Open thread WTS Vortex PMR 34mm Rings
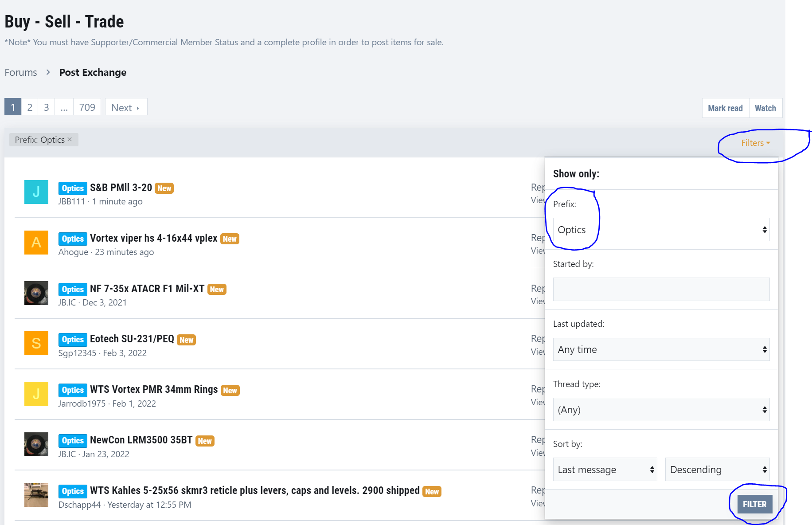This screenshot has width=812, height=525. (x=154, y=389)
